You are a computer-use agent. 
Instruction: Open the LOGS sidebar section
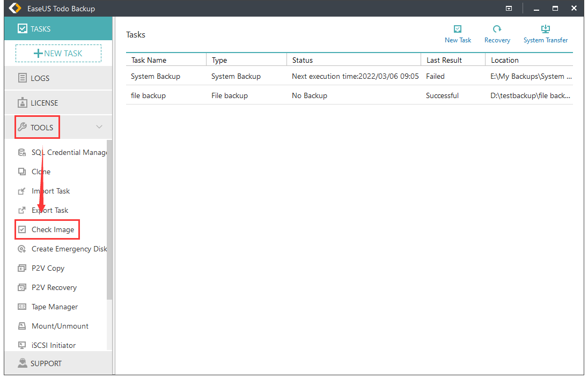[58, 78]
